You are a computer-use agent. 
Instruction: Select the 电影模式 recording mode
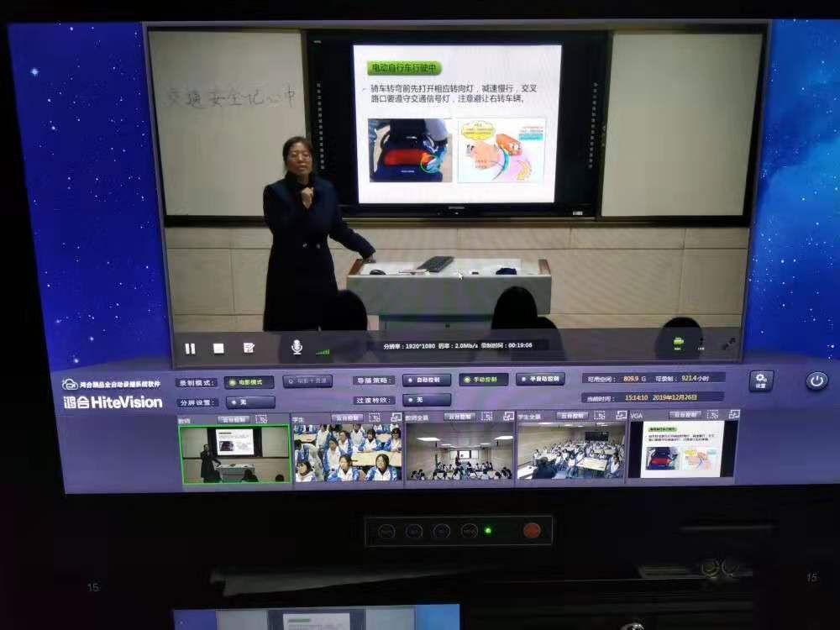pos(249,381)
